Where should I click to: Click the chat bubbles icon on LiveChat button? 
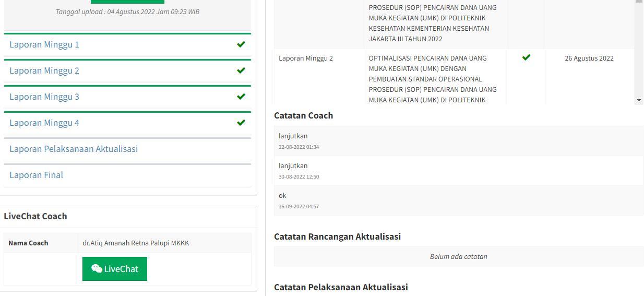click(x=97, y=269)
